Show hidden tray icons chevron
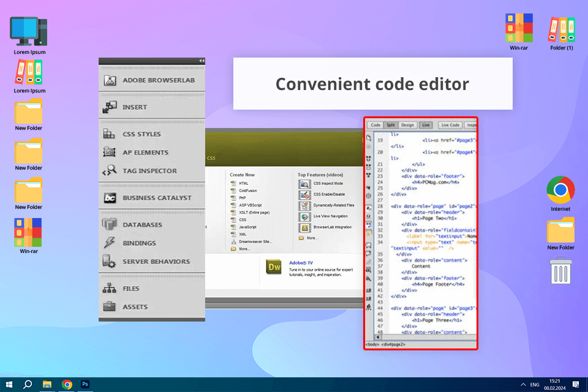 click(x=523, y=385)
